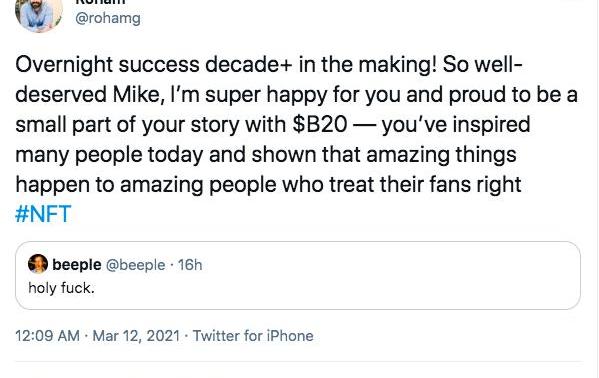The image size is (599, 378).
Task: Click the 'Twitter for iPhone' source link
Action: tap(253, 336)
